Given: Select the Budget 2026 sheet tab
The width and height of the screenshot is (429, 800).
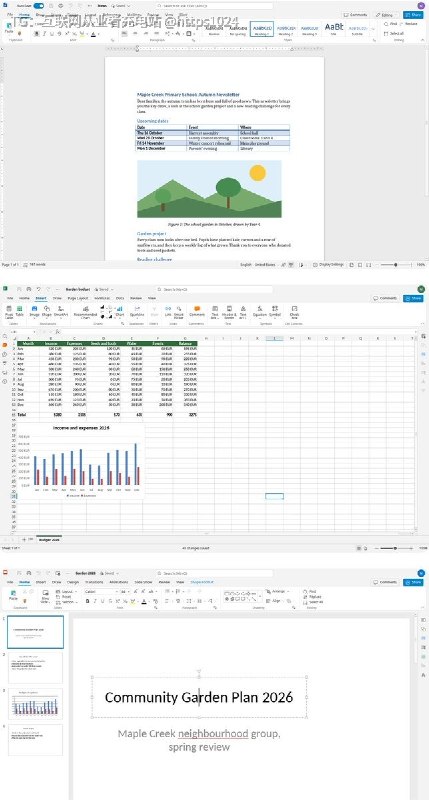Looking at the screenshot, I should (49, 539).
